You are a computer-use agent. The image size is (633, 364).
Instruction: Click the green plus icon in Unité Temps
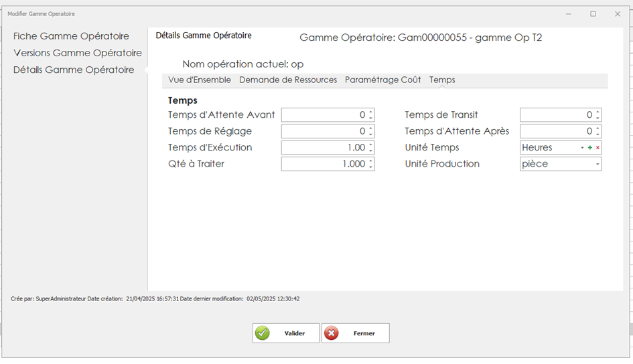click(x=589, y=148)
